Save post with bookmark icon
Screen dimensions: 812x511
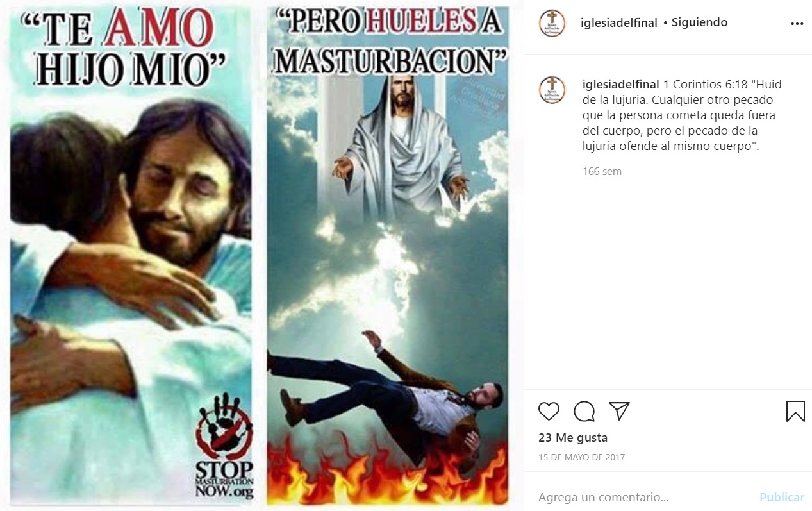click(795, 411)
